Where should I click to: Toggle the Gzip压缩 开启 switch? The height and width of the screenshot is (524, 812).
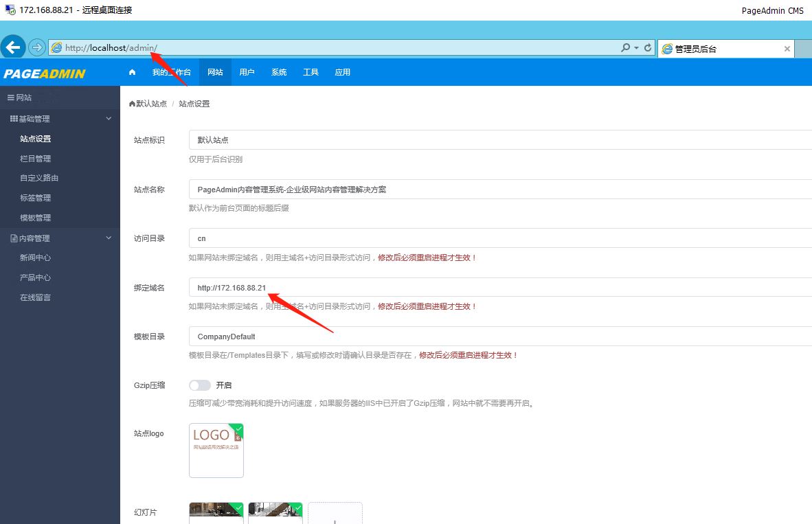click(x=200, y=385)
